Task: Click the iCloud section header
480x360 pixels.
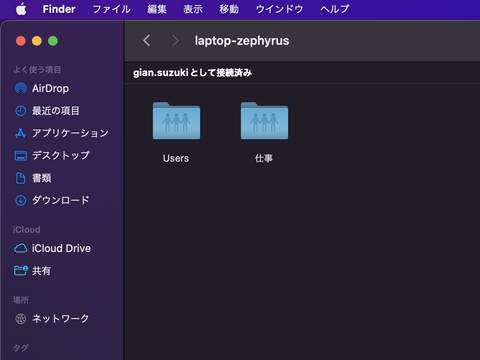Action: click(27, 230)
